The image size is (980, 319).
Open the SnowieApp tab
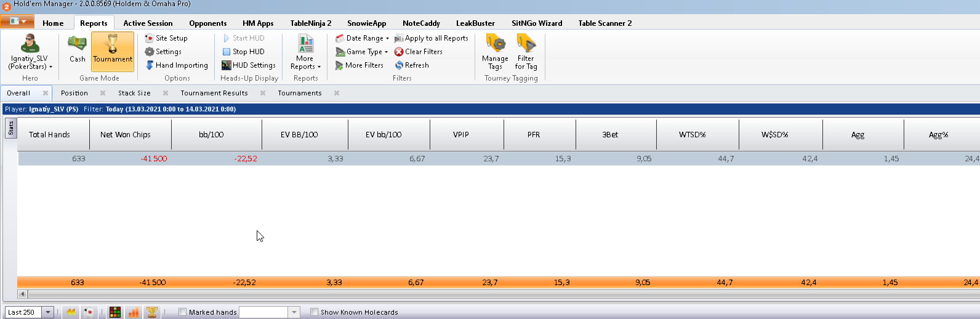[x=367, y=23]
